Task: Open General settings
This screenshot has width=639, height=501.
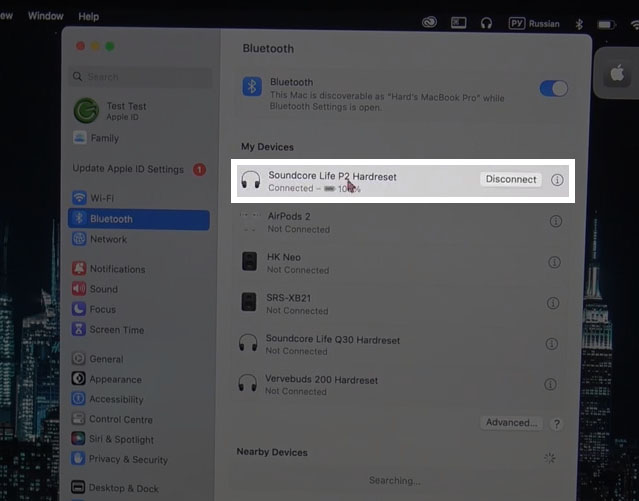Action: coord(97,359)
